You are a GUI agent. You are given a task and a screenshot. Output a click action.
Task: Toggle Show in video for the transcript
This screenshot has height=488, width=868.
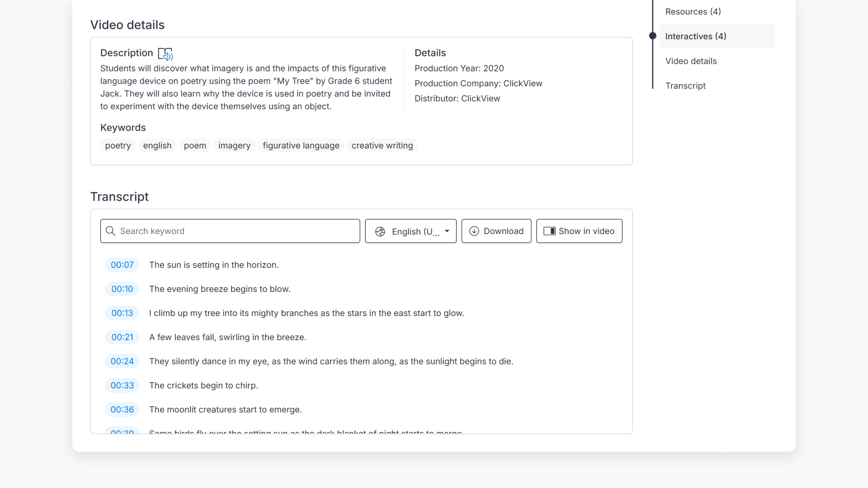click(579, 231)
